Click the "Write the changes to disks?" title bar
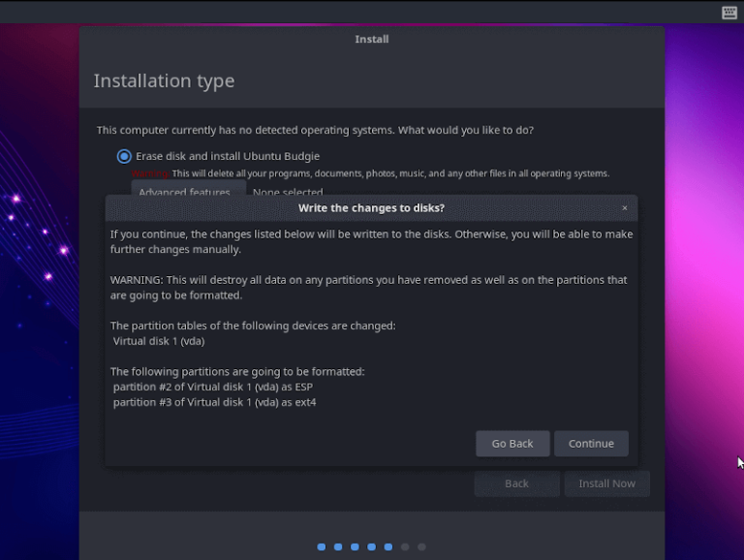The image size is (744, 560). pyautogui.click(x=371, y=208)
